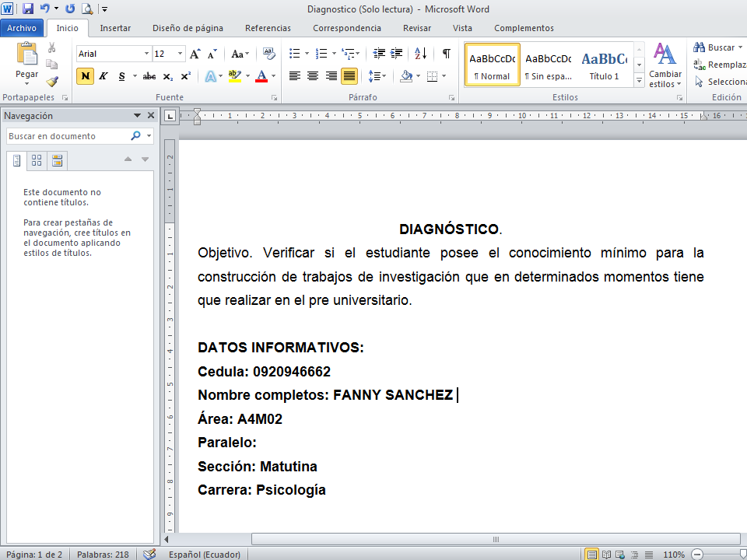Open numbering list dropdown arrow
The image size is (747, 560).
pos(334,54)
